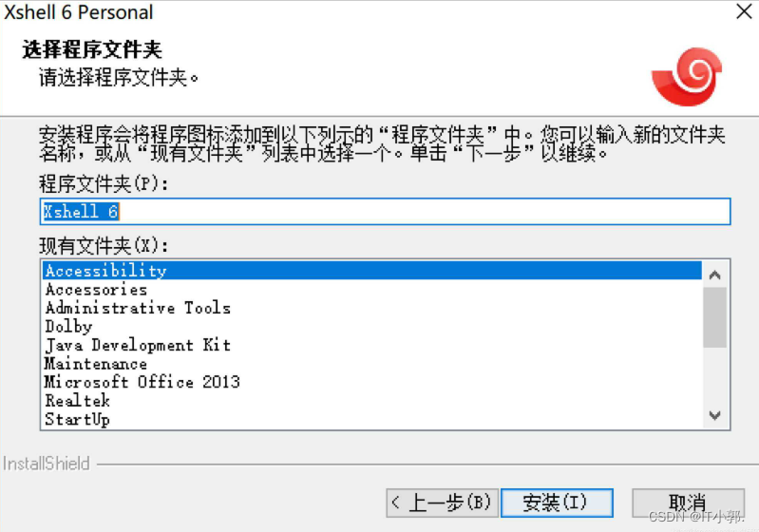Click the Xshell red shell logo
The width and height of the screenshot is (759, 532).
[688, 77]
